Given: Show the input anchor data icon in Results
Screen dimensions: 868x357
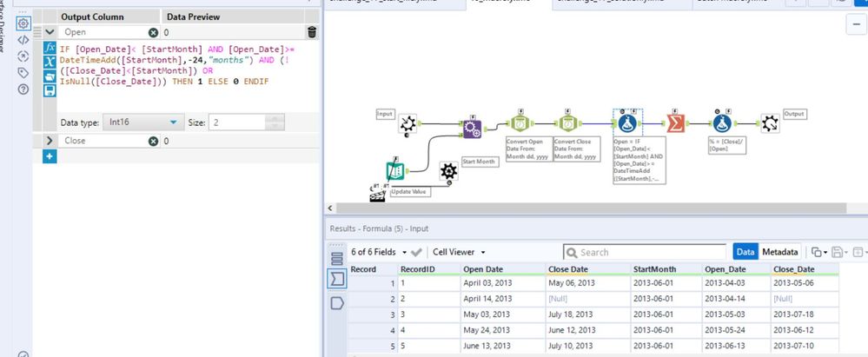Looking at the screenshot, I should 336,280.
